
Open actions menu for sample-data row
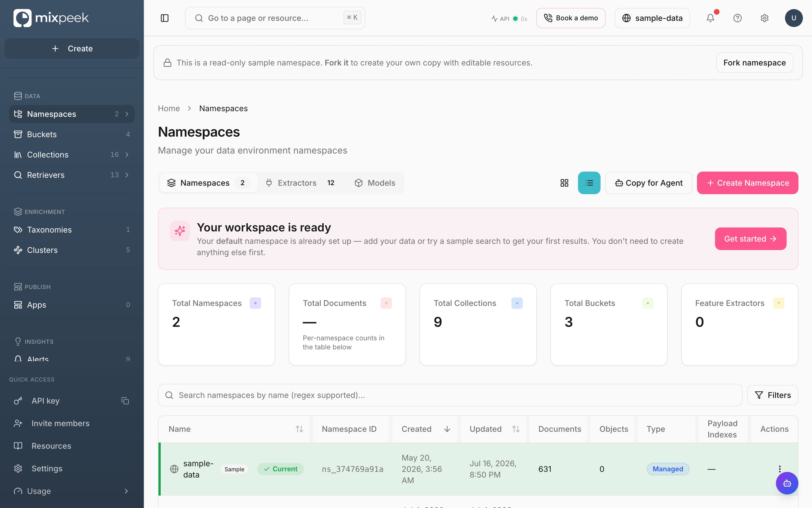(780, 469)
